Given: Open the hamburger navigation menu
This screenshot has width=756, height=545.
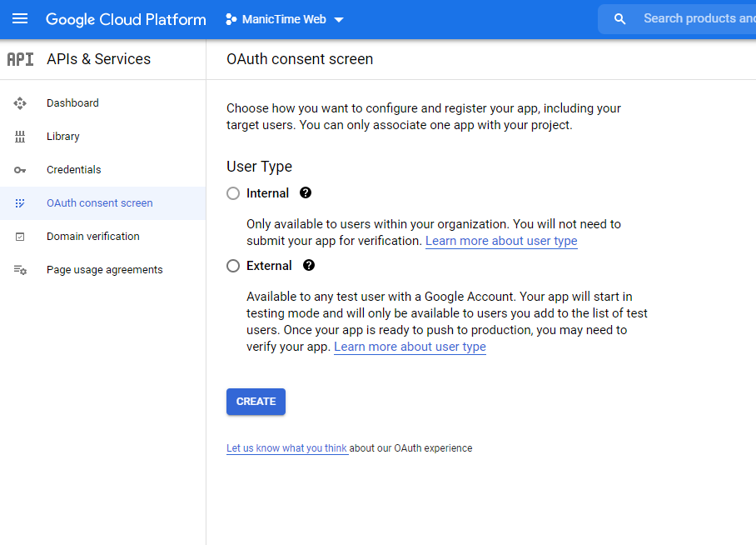Looking at the screenshot, I should [20, 19].
